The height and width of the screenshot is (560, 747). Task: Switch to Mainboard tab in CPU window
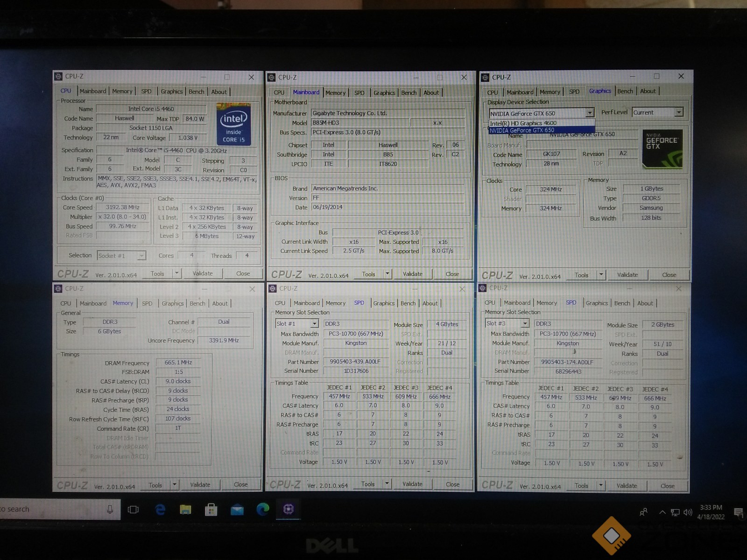pyautogui.click(x=93, y=91)
